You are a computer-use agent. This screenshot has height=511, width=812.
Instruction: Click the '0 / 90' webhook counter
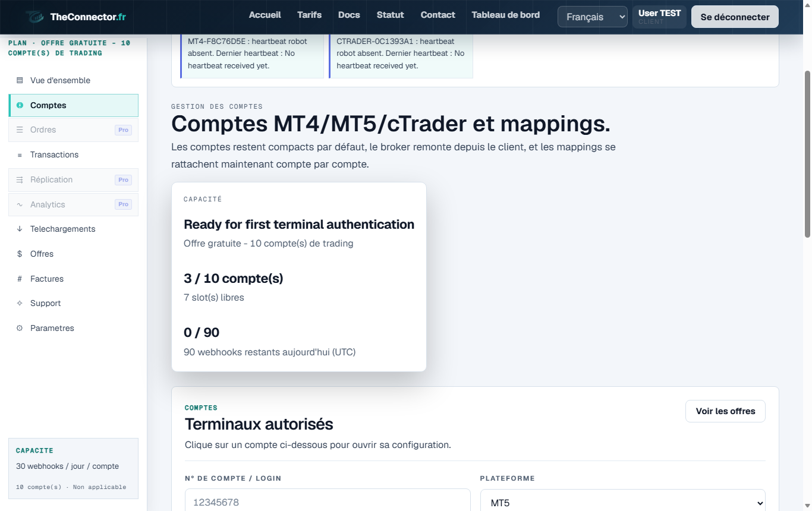[x=202, y=333]
